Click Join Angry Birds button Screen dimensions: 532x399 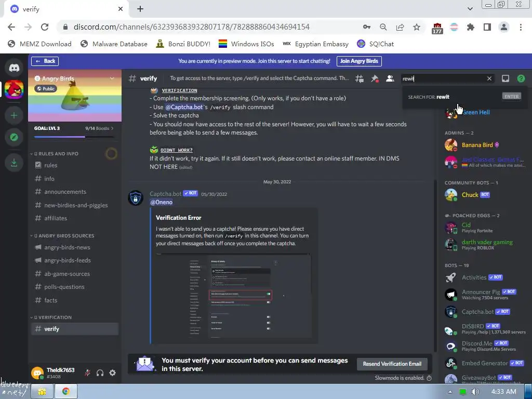click(359, 61)
